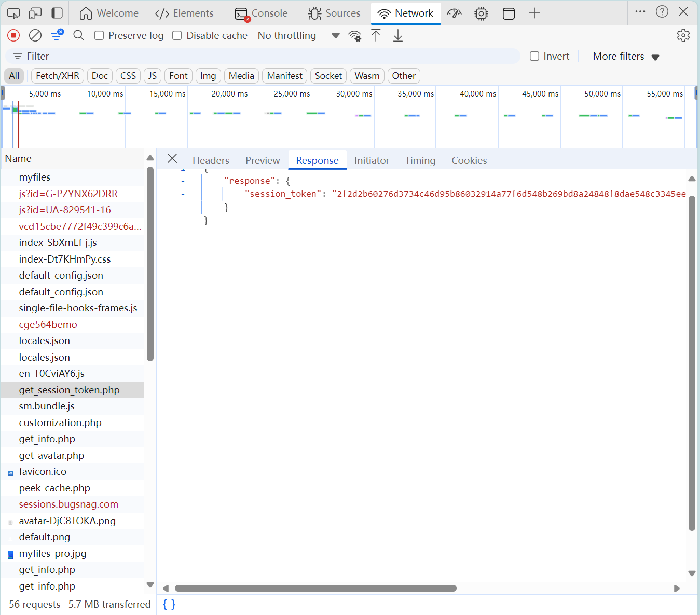The height and width of the screenshot is (615, 700).
Task: Enable the Preserve log checkbox
Action: pyautogui.click(x=99, y=35)
